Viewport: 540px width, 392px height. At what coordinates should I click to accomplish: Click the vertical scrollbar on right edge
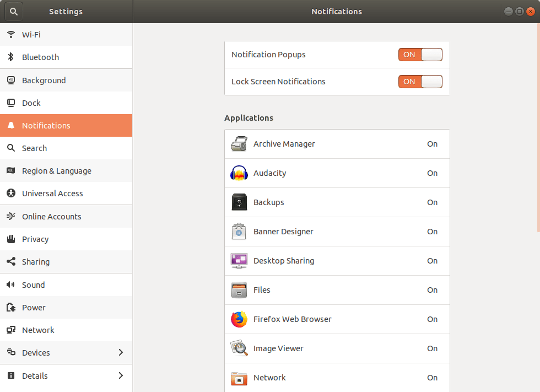[x=538, y=127]
